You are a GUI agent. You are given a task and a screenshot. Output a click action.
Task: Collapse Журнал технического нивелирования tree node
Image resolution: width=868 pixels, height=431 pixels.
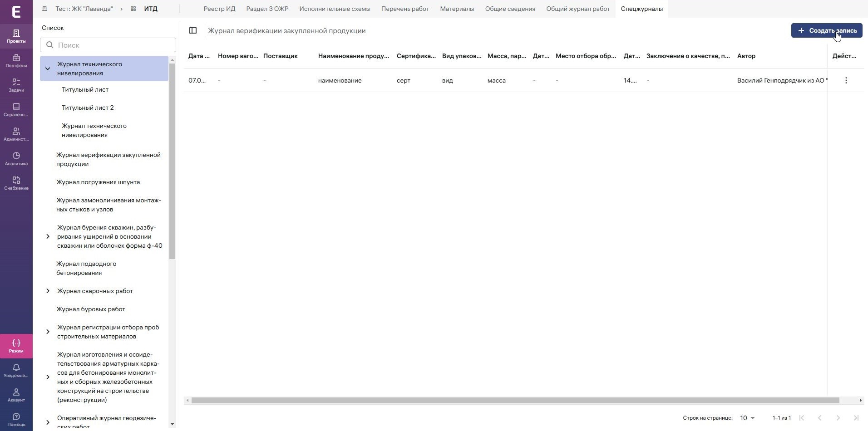[48, 69]
